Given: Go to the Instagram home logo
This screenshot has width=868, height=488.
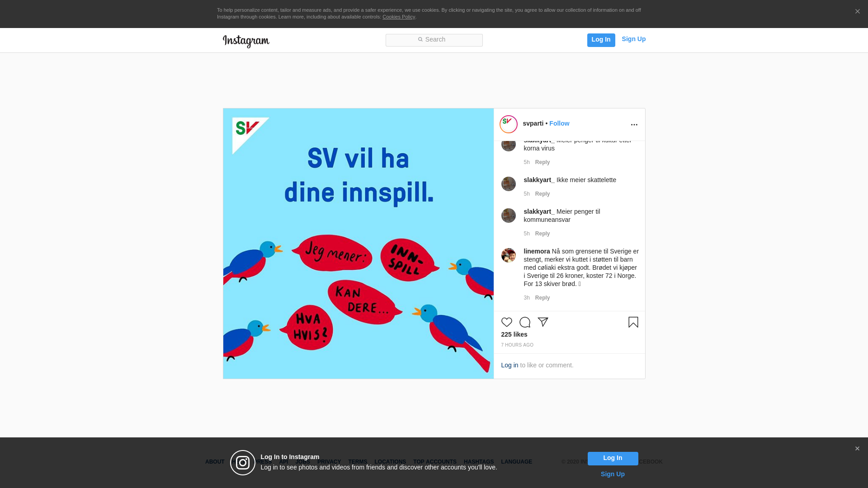Looking at the screenshot, I should (246, 41).
